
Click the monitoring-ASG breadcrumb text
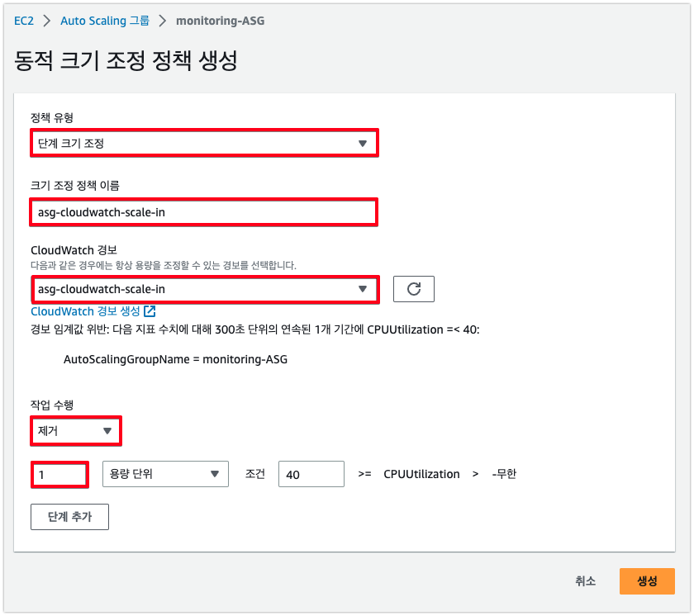(221, 21)
